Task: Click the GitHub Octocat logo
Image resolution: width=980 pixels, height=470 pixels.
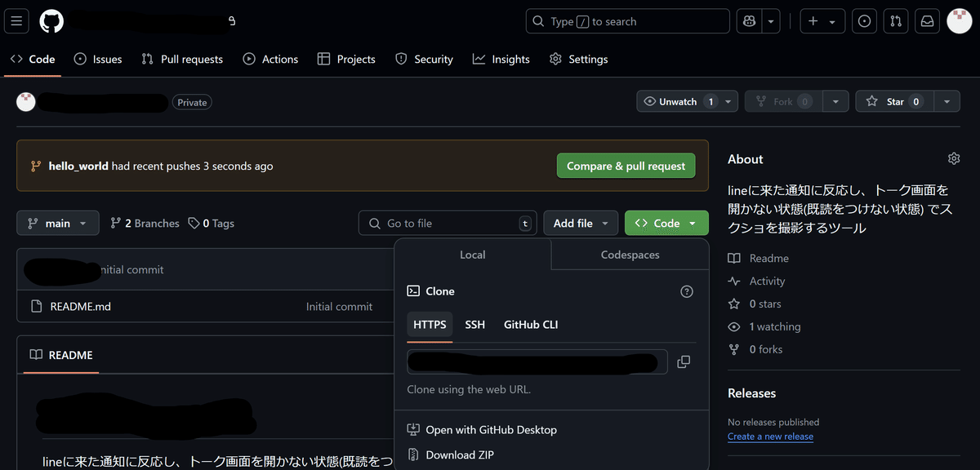Action: click(x=51, y=21)
